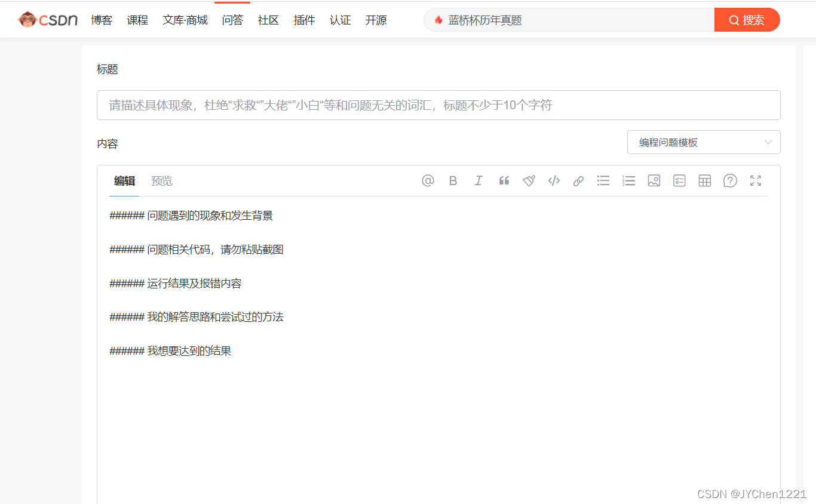Open the 课程 menu item
The height and width of the screenshot is (504, 816).
click(137, 20)
